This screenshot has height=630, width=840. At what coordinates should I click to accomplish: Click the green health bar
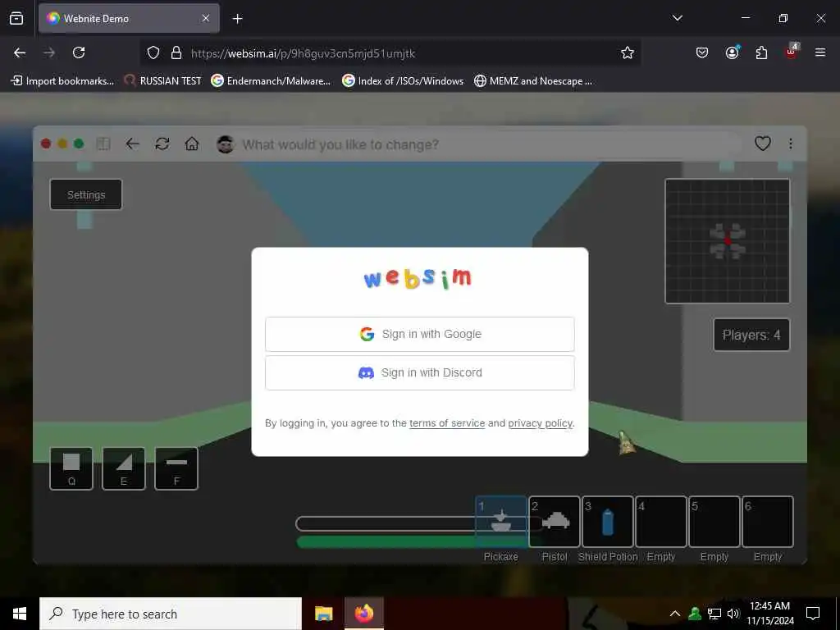[x=386, y=542]
